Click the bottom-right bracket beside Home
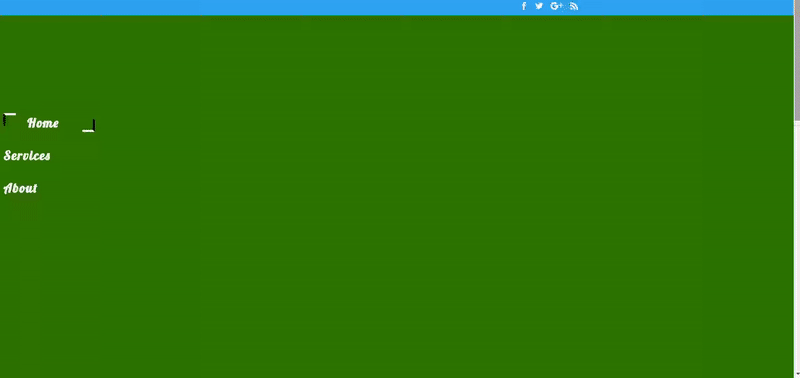Viewport: 800px width, 378px height. click(x=89, y=126)
